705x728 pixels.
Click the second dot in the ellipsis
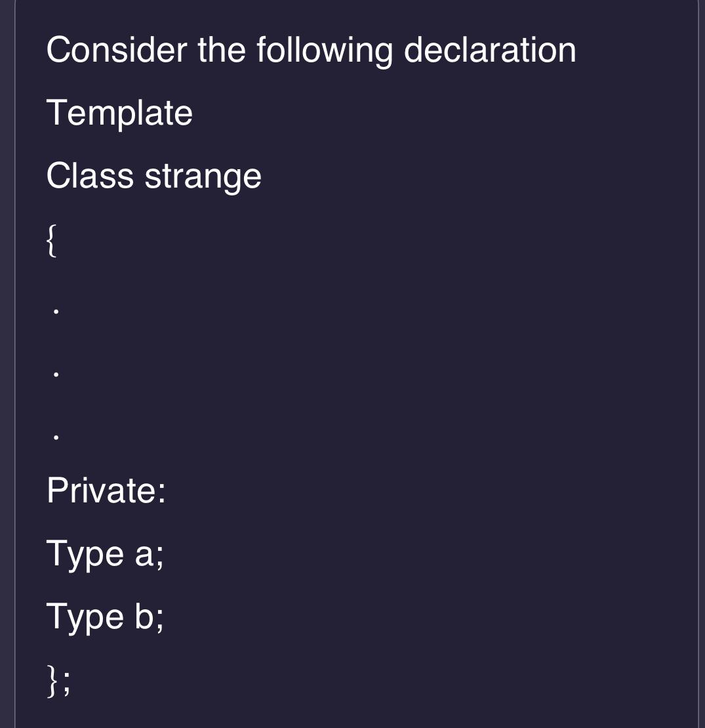56,374
